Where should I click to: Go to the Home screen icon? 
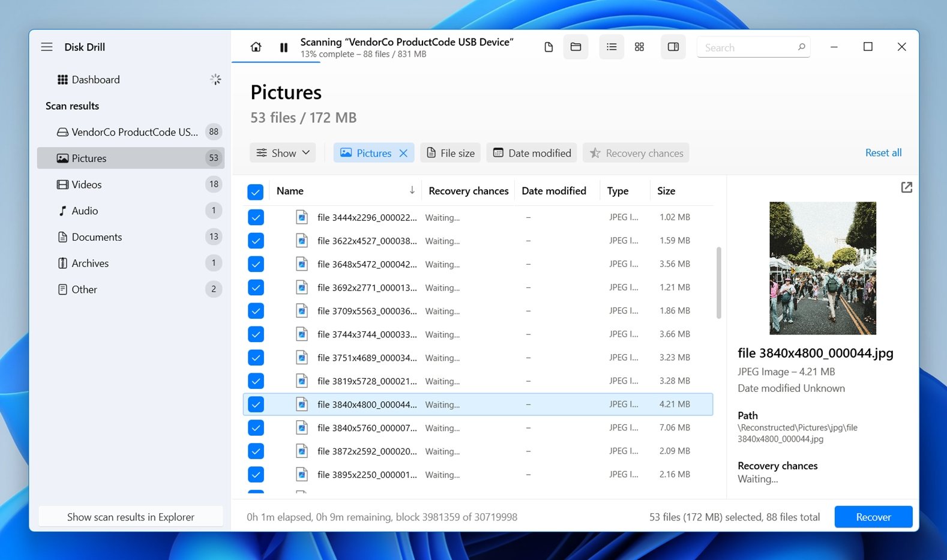pos(256,47)
